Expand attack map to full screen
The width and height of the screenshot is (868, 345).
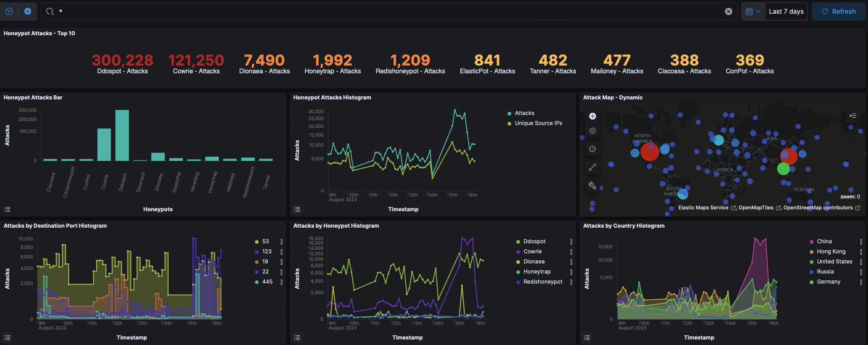(x=592, y=167)
